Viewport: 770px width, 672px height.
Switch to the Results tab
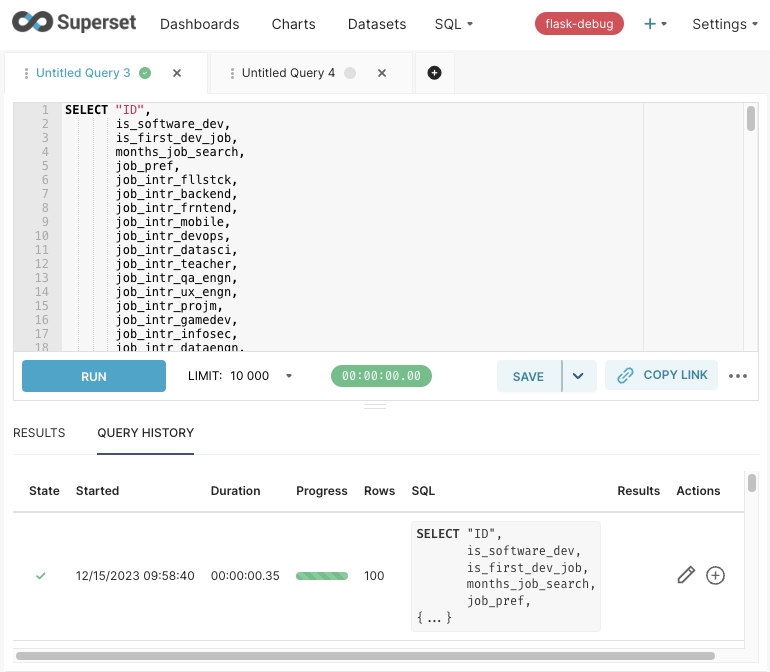point(39,433)
